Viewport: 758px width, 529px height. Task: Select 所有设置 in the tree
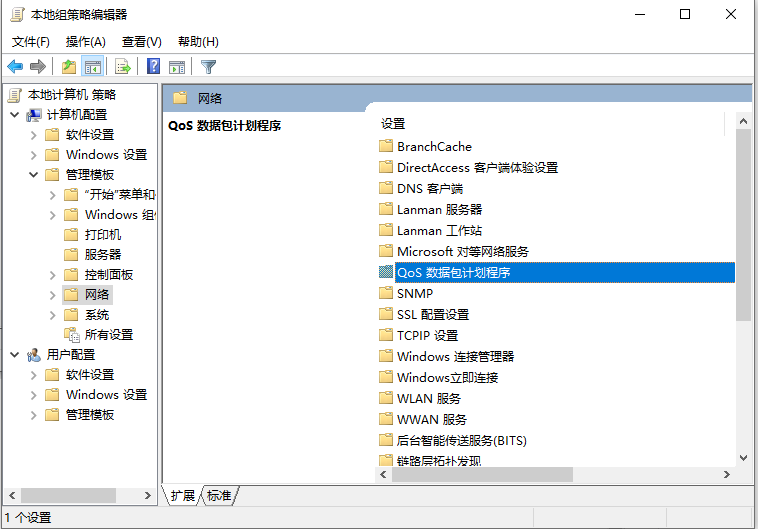click(x=108, y=335)
